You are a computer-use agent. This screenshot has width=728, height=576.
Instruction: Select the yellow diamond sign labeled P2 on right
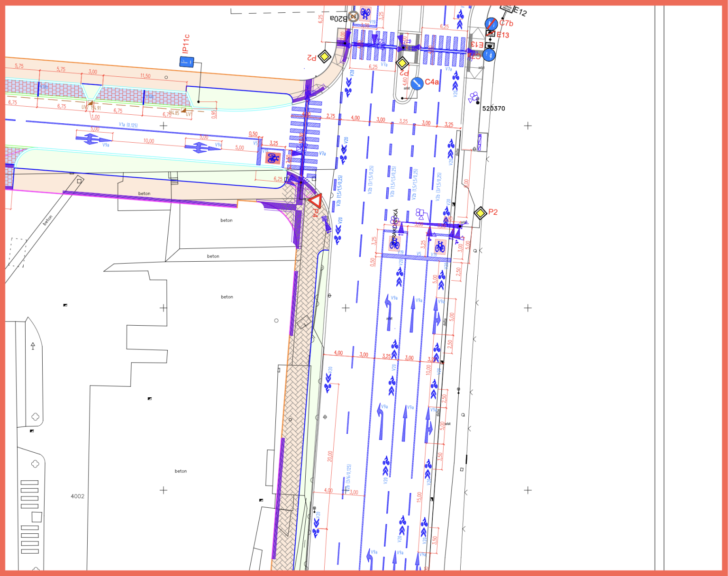pyautogui.click(x=480, y=213)
